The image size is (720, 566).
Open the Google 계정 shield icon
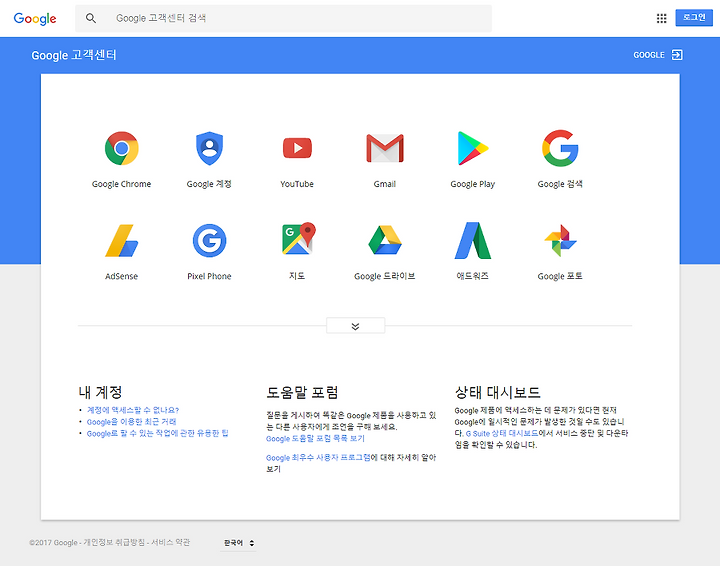pyautogui.click(x=209, y=148)
